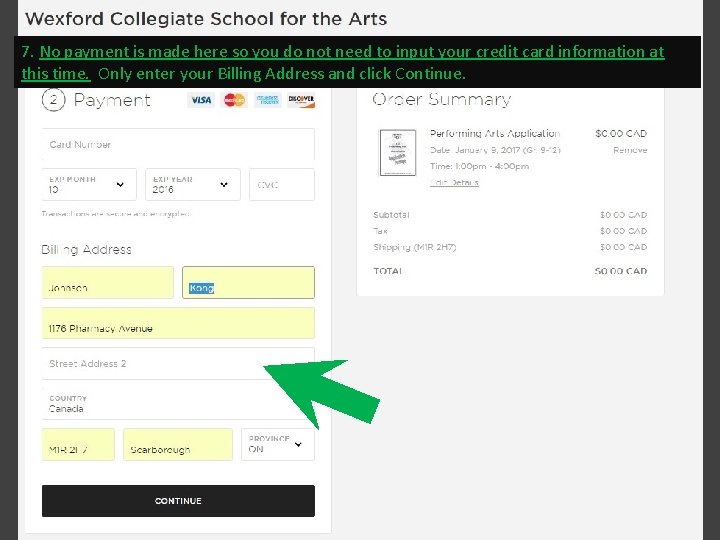Click the Shipping (M1R 2H7) label

point(415,248)
